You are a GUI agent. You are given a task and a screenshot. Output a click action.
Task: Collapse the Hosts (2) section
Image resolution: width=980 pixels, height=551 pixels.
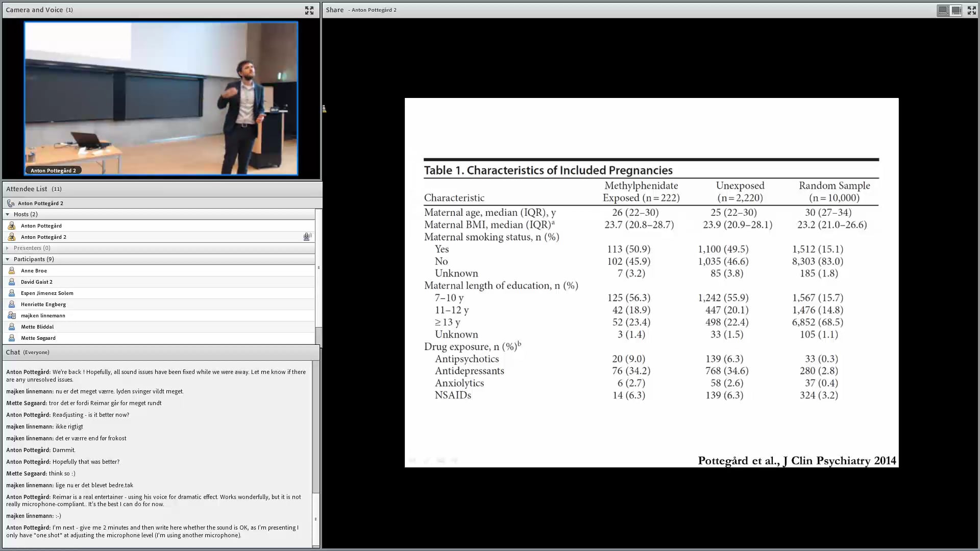8,214
